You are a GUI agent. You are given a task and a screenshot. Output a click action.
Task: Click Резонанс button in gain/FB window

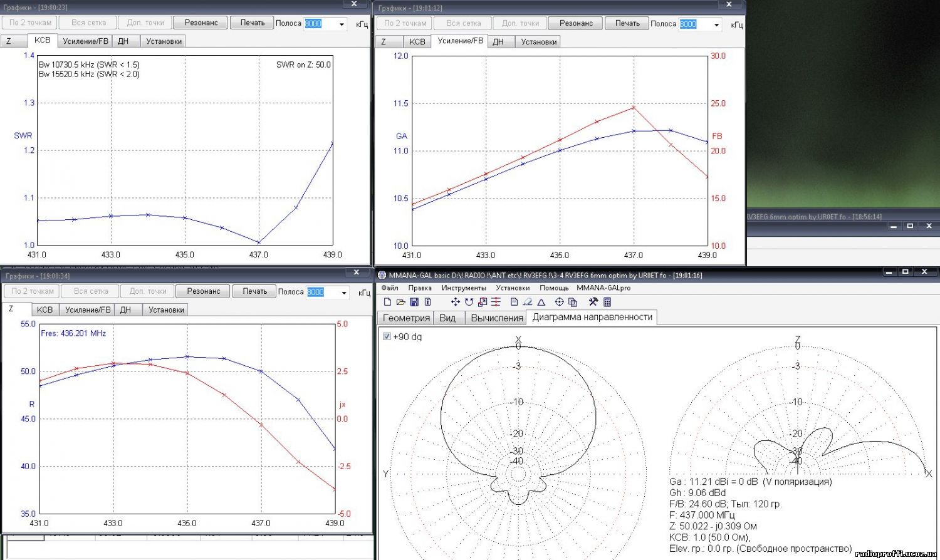(x=576, y=23)
